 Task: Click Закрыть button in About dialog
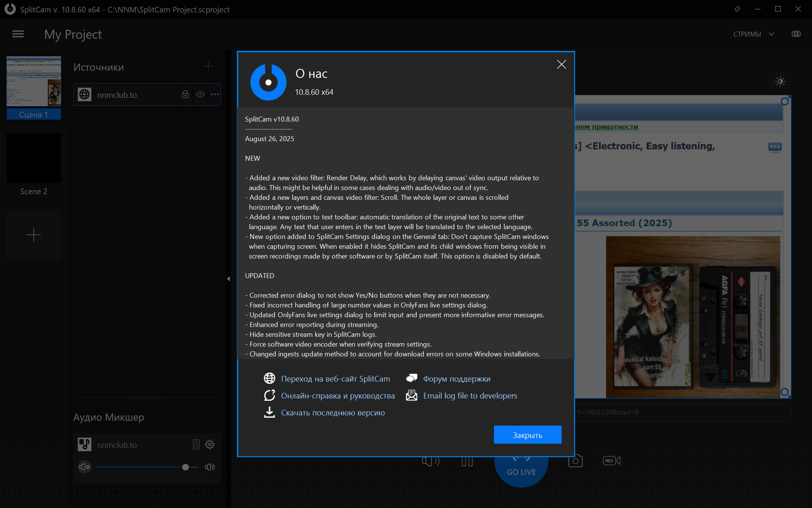click(527, 435)
